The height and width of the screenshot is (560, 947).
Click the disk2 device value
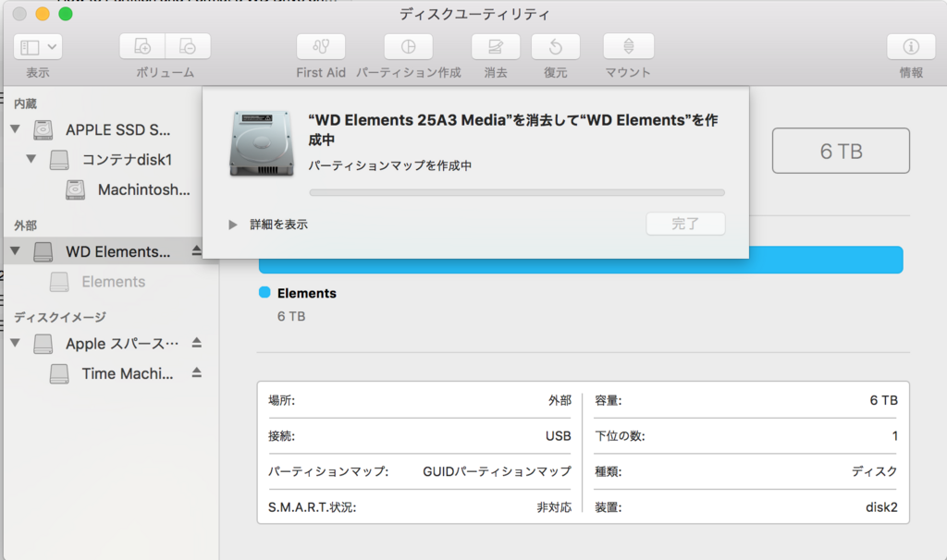click(x=881, y=507)
